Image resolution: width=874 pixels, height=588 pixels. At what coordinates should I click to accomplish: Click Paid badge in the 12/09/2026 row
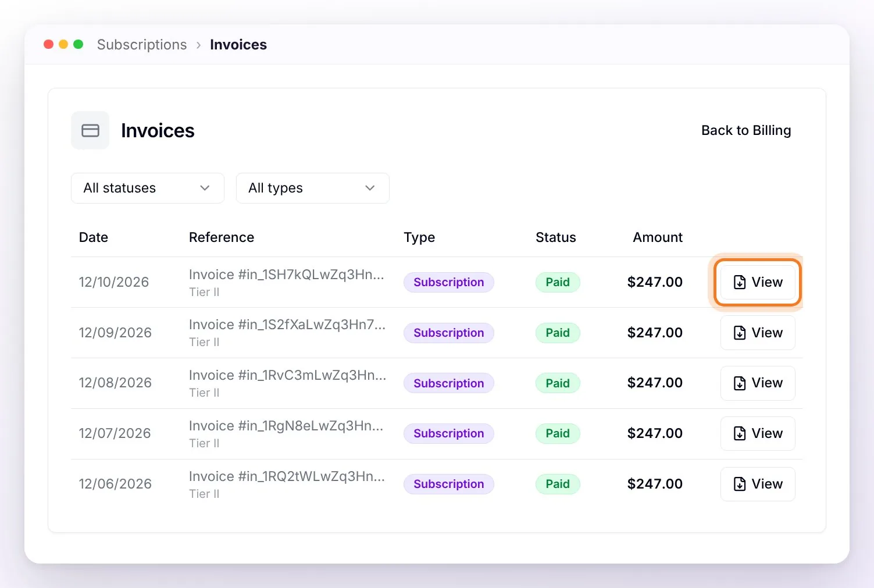tap(558, 333)
